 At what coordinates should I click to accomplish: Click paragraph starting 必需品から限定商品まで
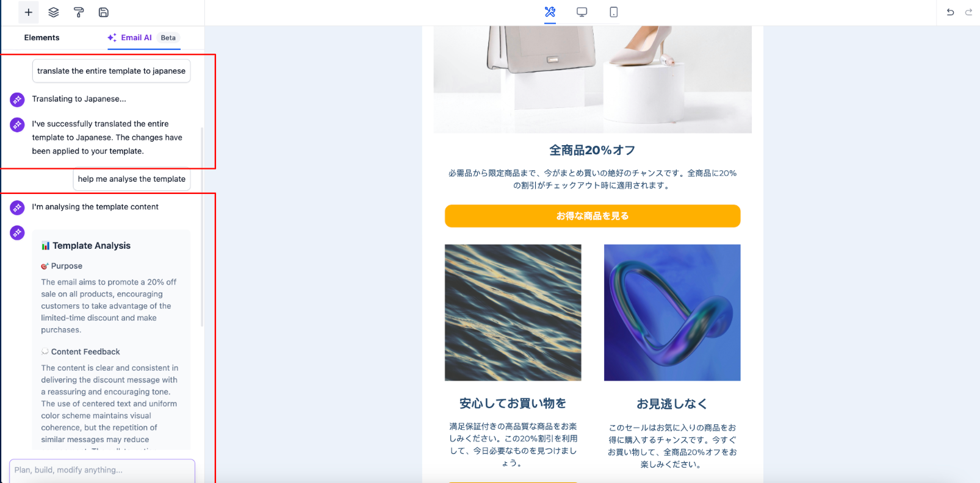[593, 179]
